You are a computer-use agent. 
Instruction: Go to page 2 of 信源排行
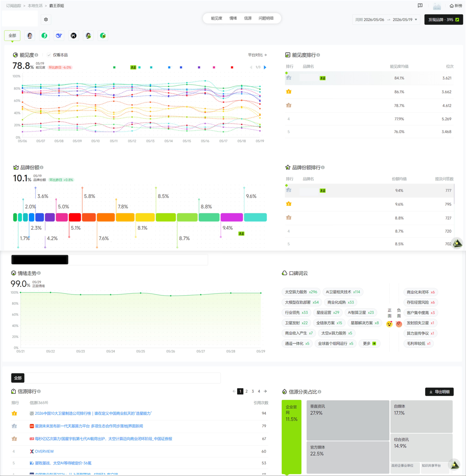(x=246, y=391)
